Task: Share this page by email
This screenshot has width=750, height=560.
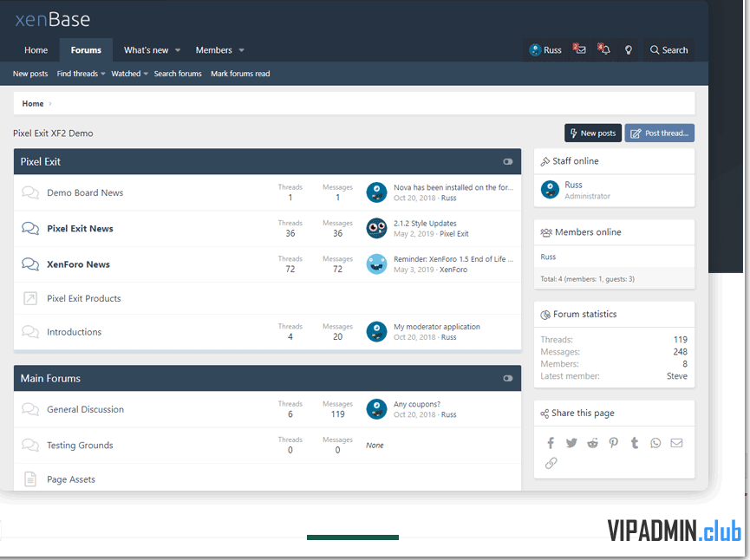Action: coord(676,443)
